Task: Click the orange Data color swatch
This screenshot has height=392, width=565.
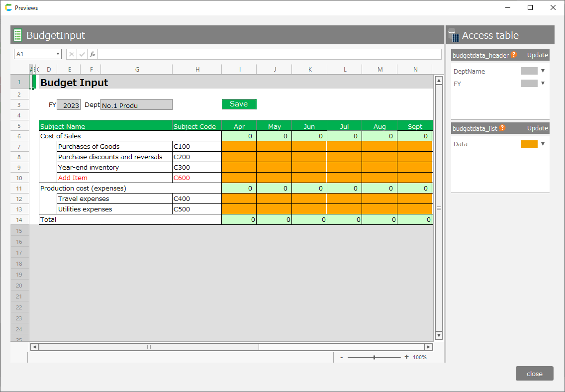Action: pos(529,144)
